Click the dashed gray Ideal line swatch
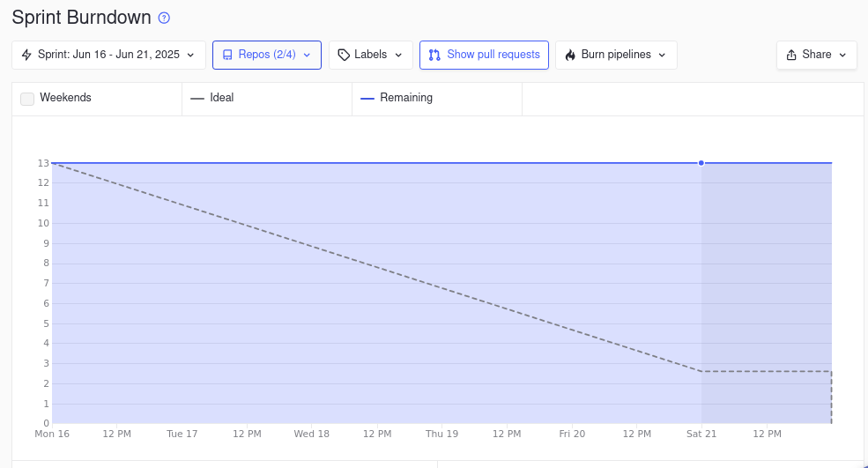Image resolution: width=868 pixels, height=468 pixels. [197, 98]
